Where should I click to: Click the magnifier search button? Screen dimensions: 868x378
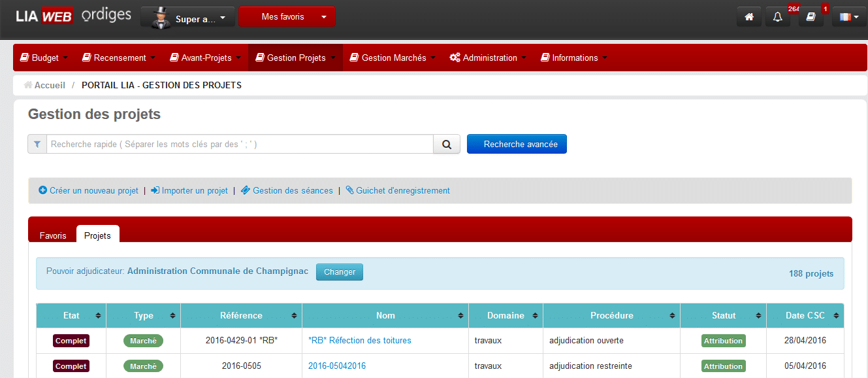click(x=447, y=144)
